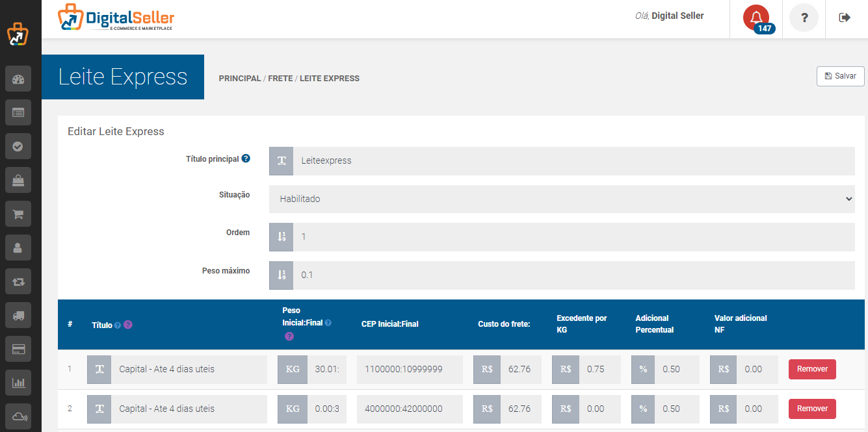Edit row 1 Adicional Percentual 0.50
Screen dimensions: 868x432
coord(677,370)
